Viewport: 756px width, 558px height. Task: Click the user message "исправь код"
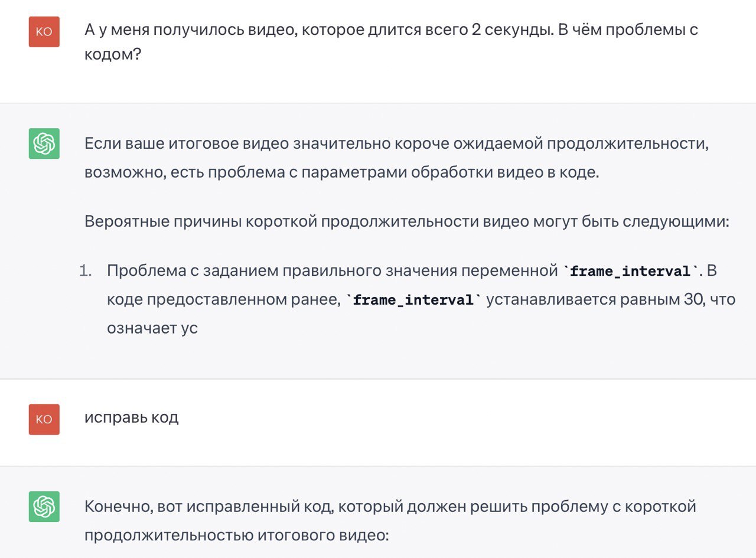[131, 417]
